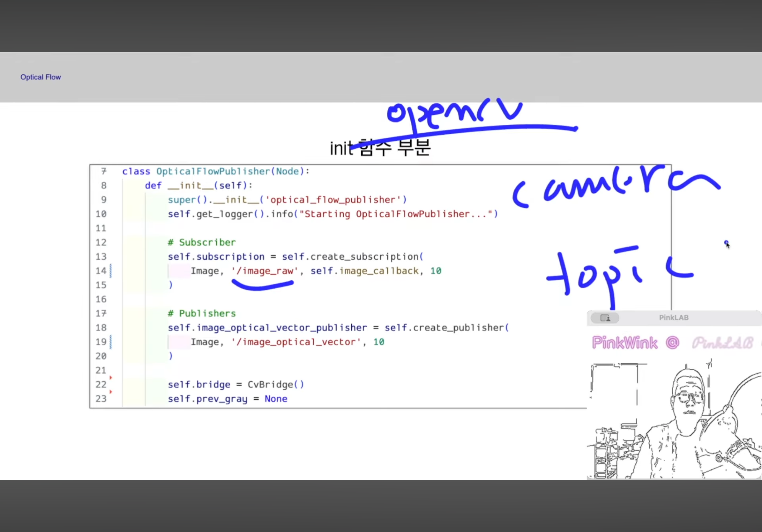
Task: Open the Optical Flow link
Action: [x=41, y=77]
